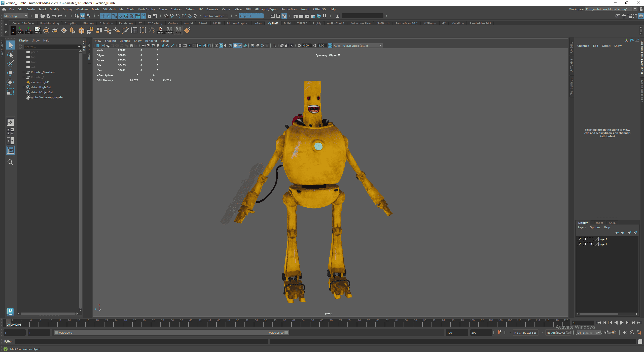The height and width of the screenshot is (352, 644).
Task: Switch to the Poly Modeling shelf tab
Action: click(49, 23)
